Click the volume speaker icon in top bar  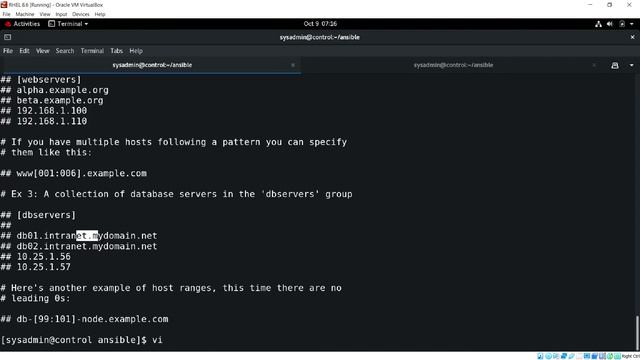tap(610, 24)
